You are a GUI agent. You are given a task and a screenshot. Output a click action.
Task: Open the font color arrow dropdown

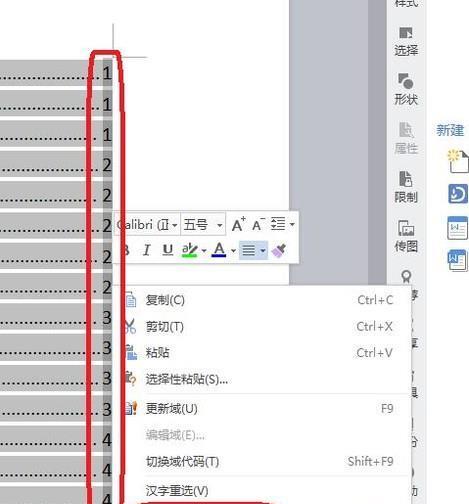click(x=233, y=251)
